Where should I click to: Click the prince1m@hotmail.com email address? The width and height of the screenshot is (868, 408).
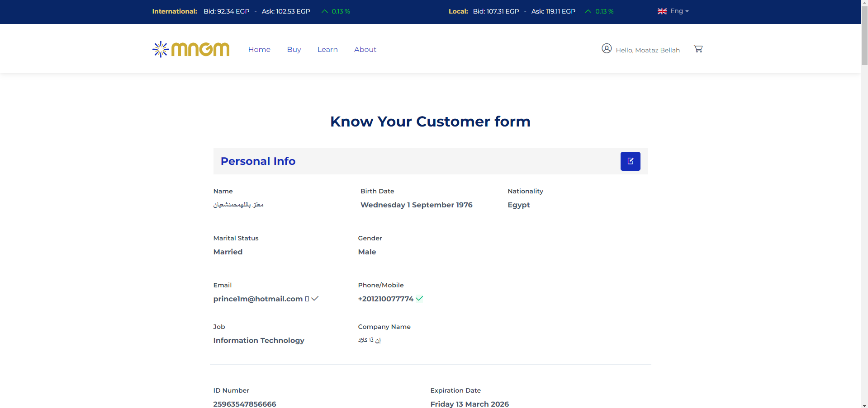[x=258, y=299]
